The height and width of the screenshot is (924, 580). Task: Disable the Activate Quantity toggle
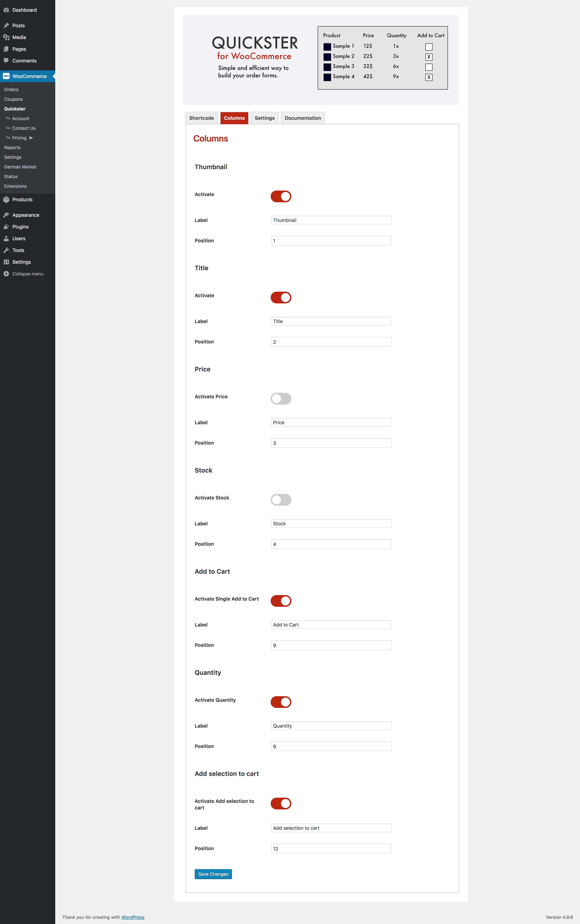coord(281,702)
